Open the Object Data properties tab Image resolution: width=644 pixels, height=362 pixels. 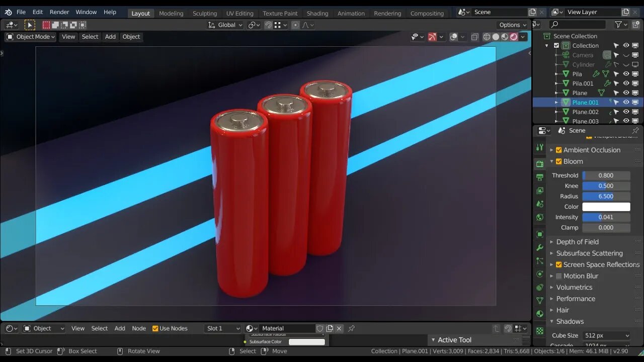tap(540, 301)
